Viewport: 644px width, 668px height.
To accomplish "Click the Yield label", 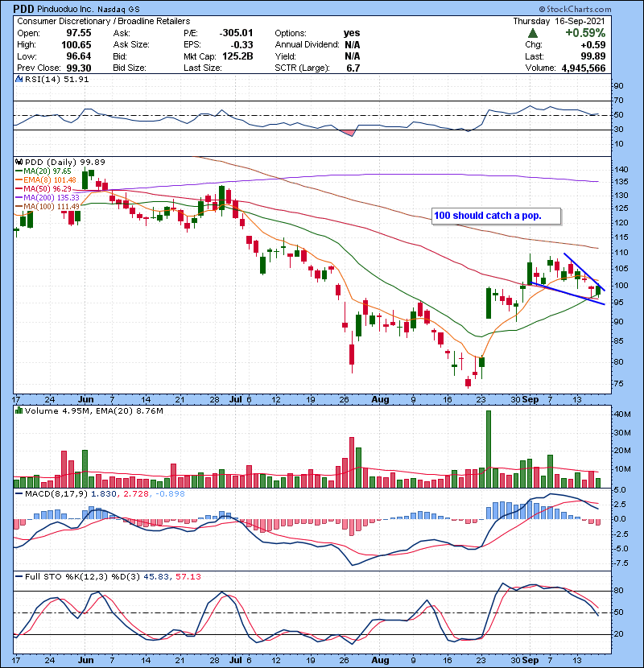I will tap(285, 56).
